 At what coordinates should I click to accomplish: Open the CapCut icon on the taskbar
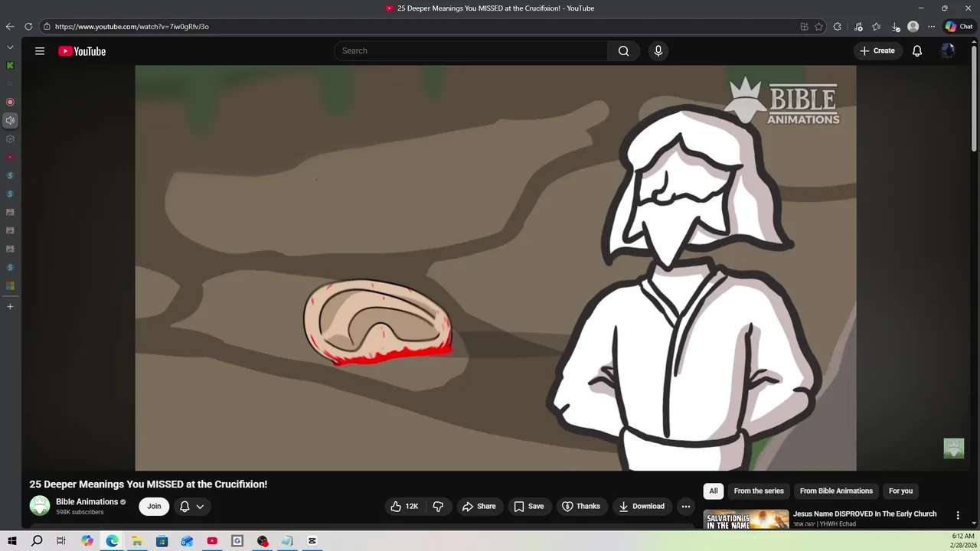[312, 541]
